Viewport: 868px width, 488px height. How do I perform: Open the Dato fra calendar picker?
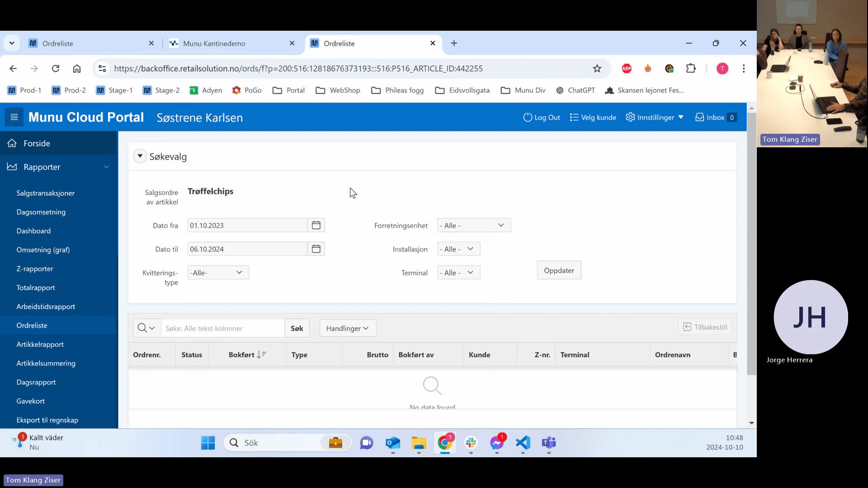[x=316, y=225]
